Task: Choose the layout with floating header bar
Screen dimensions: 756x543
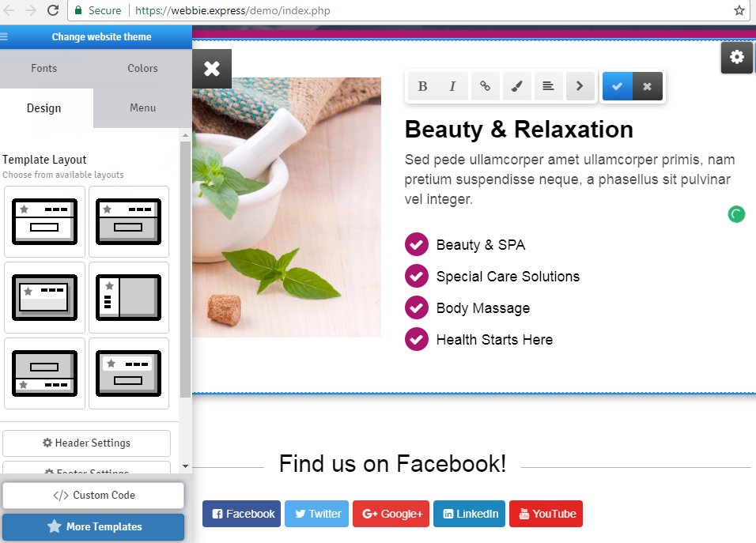Action: tap(129, 373)
